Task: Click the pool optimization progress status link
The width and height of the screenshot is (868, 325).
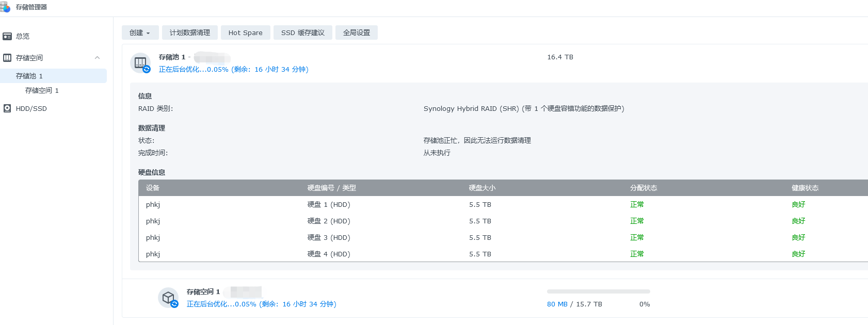Action: coord(233,69)
